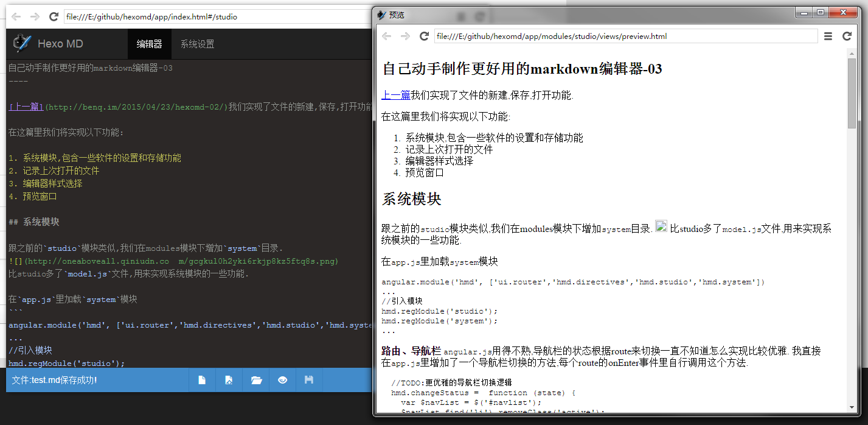
Task: Close the 预览 preview window
Action: (843, 12)
